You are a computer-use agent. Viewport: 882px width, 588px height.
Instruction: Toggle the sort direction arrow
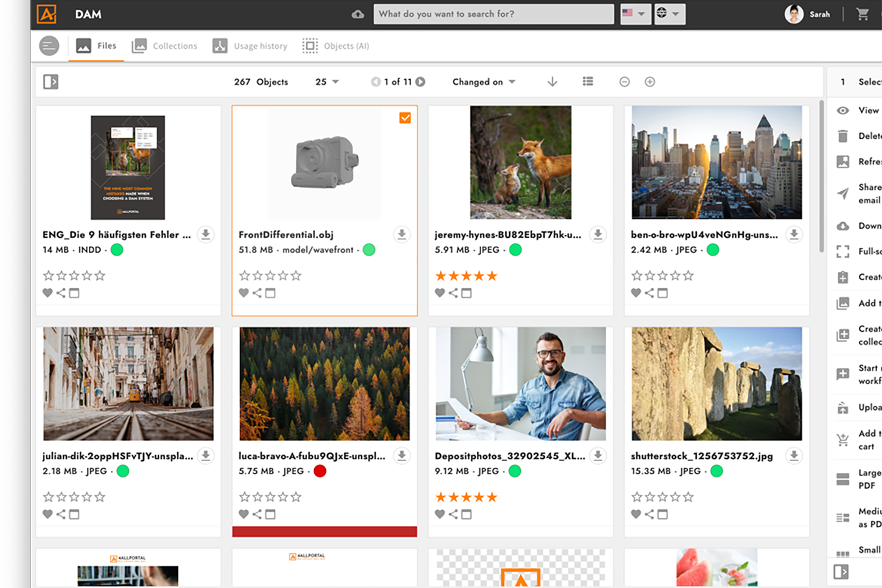552,82
